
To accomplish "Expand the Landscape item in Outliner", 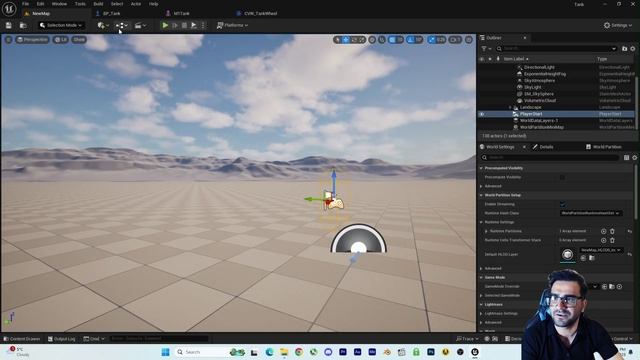I will click(510, 107).
